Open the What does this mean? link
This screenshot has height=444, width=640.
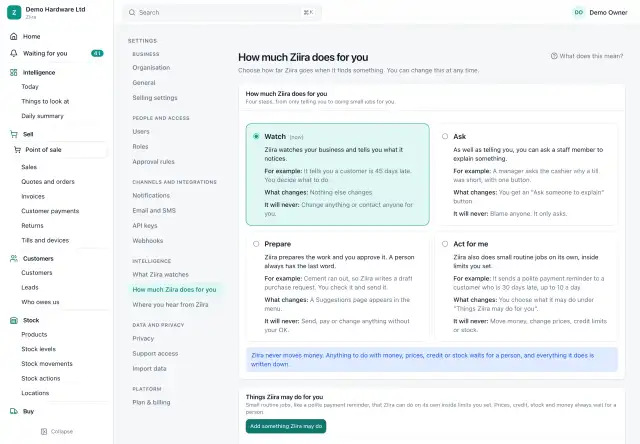coord(587,56)
